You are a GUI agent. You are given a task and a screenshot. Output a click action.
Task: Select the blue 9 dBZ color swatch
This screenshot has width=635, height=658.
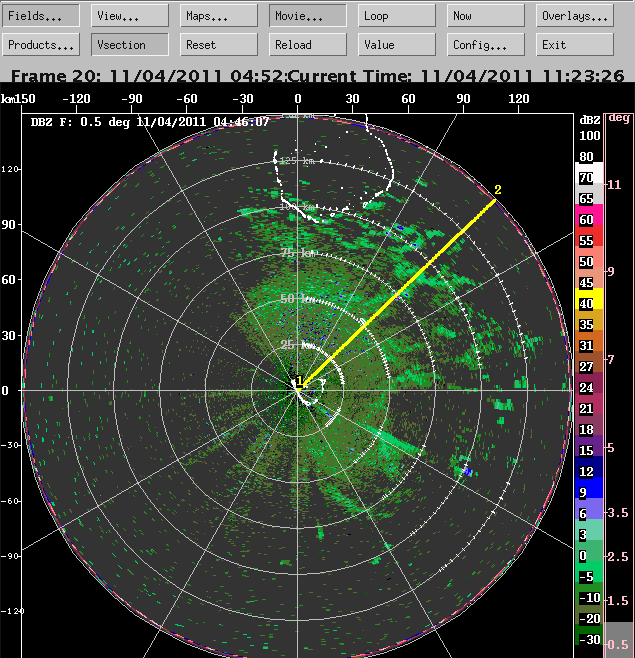[589, 488]
